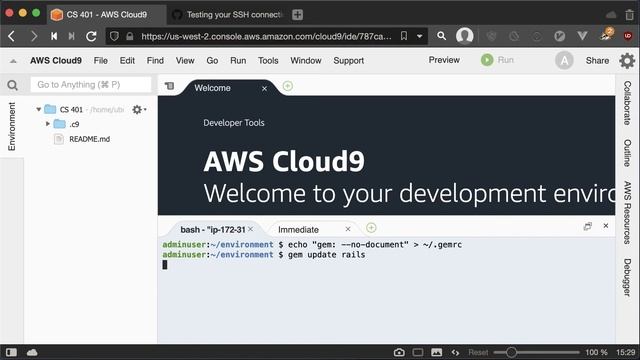Select the README.md file
This screenshot has width=640, height=360.
tap(89, 139)
